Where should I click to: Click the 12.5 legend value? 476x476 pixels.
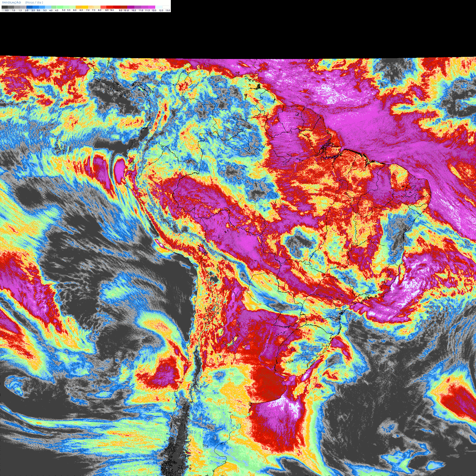pyautogui.click(x=161, y=10)
